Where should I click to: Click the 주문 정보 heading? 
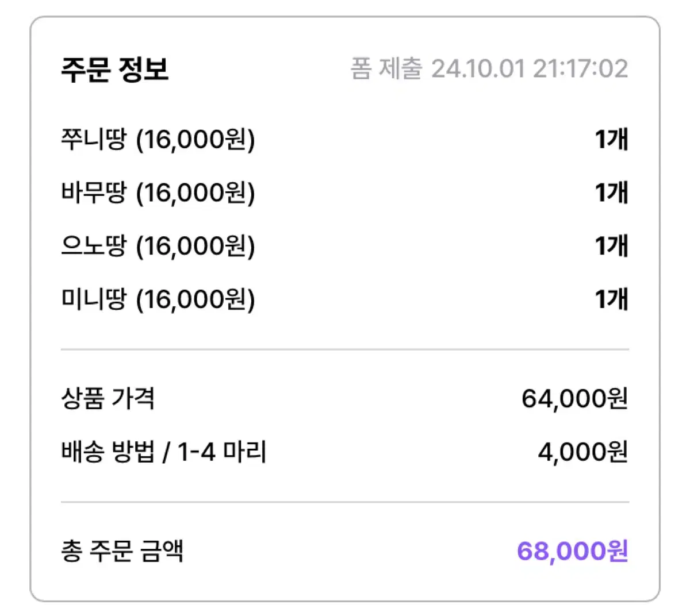pos(114,70)
